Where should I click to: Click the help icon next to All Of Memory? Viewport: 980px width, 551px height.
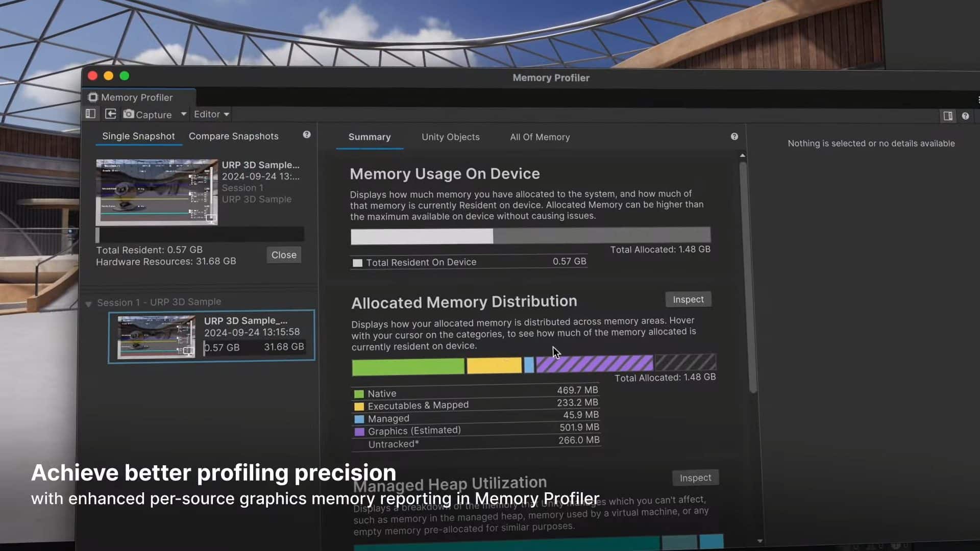tap(734, 136)
